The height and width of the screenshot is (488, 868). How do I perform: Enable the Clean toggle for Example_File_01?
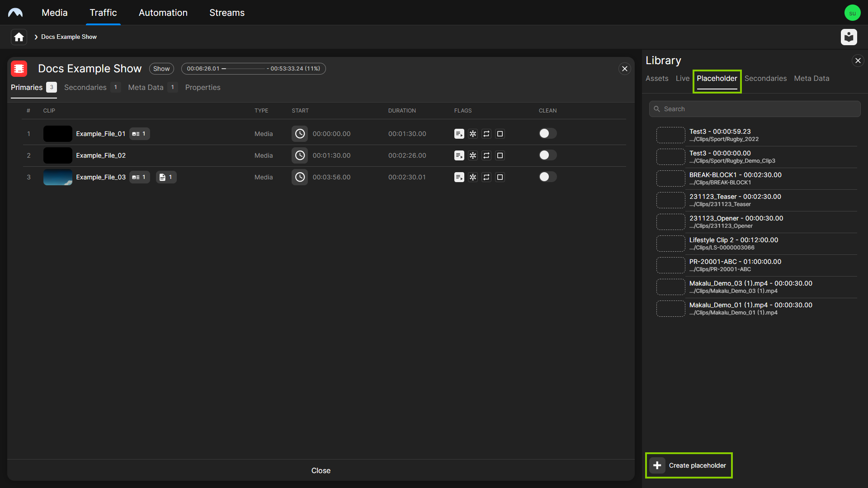(x=547, y=133)
